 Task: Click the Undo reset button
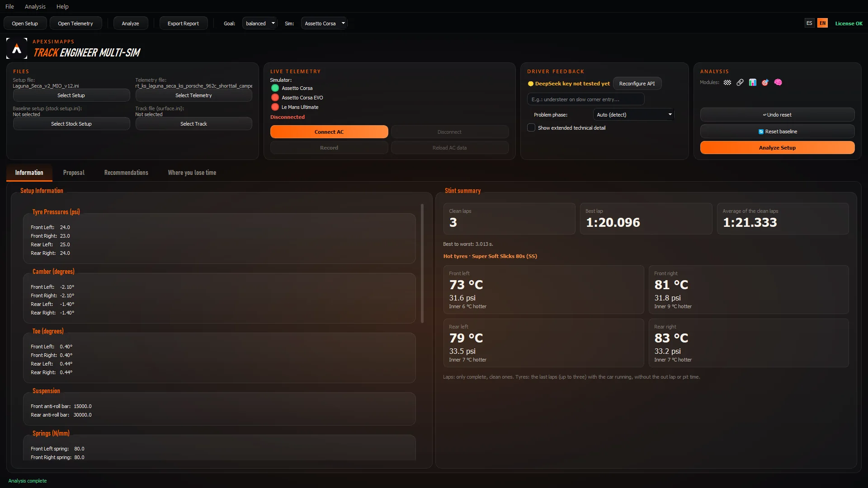coord(777,115)
